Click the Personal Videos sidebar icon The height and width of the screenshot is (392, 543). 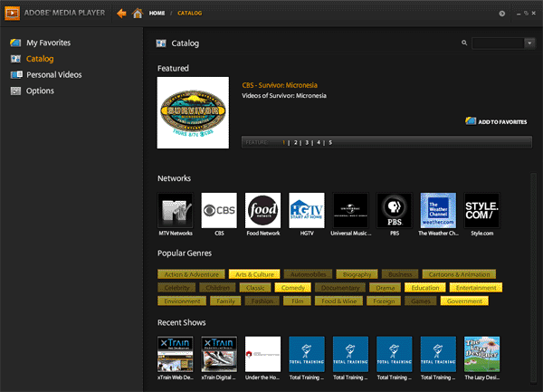[16, 75]
